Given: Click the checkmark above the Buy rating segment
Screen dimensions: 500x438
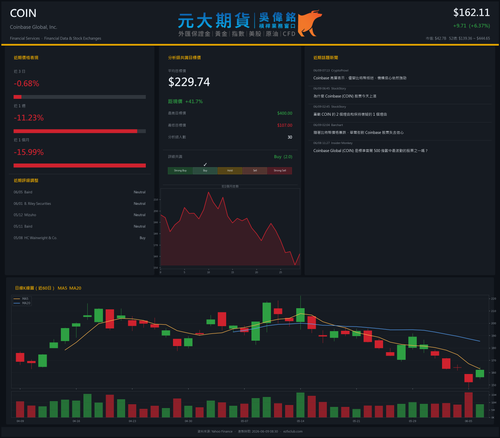Looking at the screenshot, I should click(x=205, y=164).
